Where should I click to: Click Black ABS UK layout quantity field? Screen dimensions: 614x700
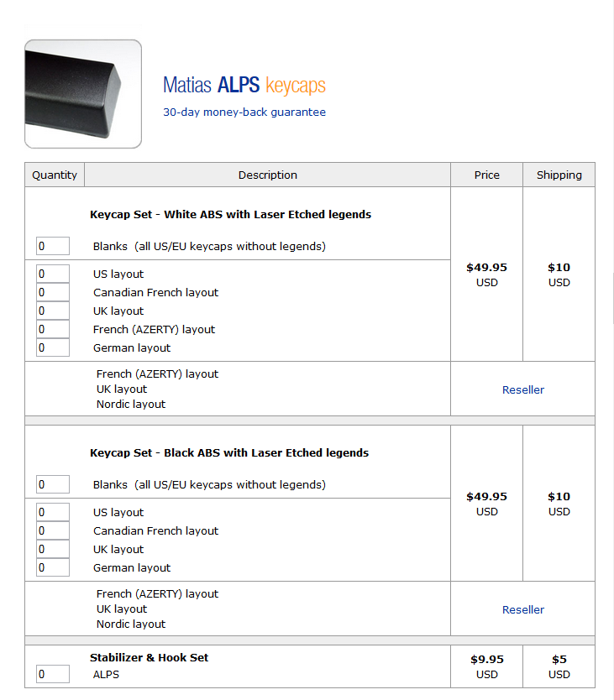[x=53, y=549]
